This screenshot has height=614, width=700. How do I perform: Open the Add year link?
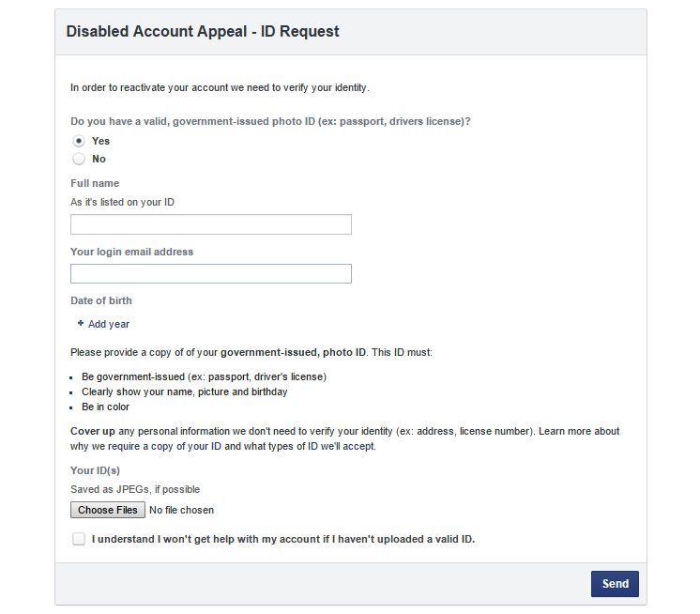[109, 324]
